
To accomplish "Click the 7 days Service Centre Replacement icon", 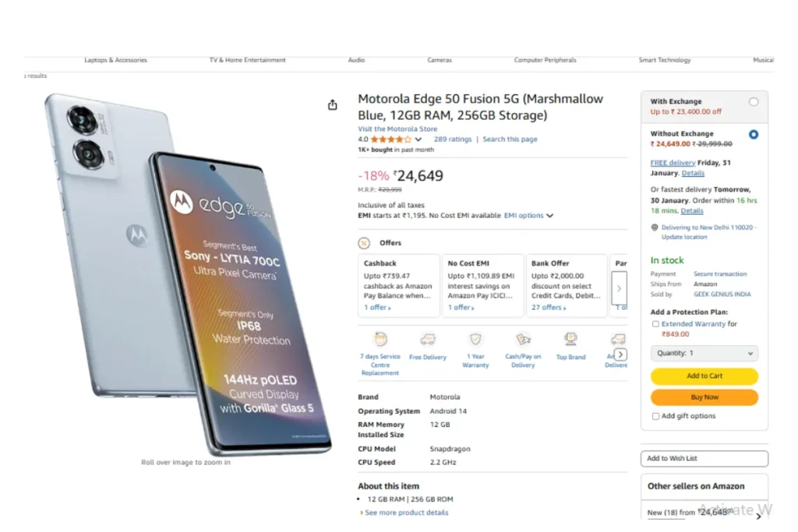I will [x=380, y=339].
